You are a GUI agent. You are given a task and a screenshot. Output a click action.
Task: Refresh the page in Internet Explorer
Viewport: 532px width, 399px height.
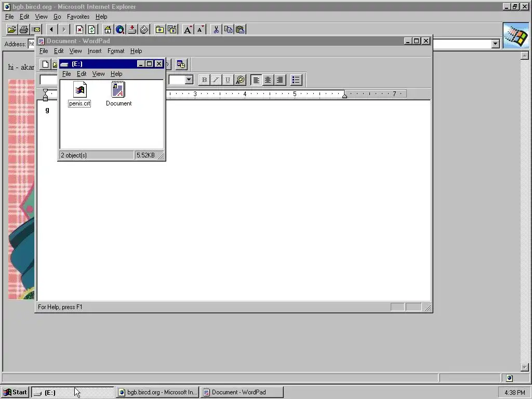coord(91,30)
